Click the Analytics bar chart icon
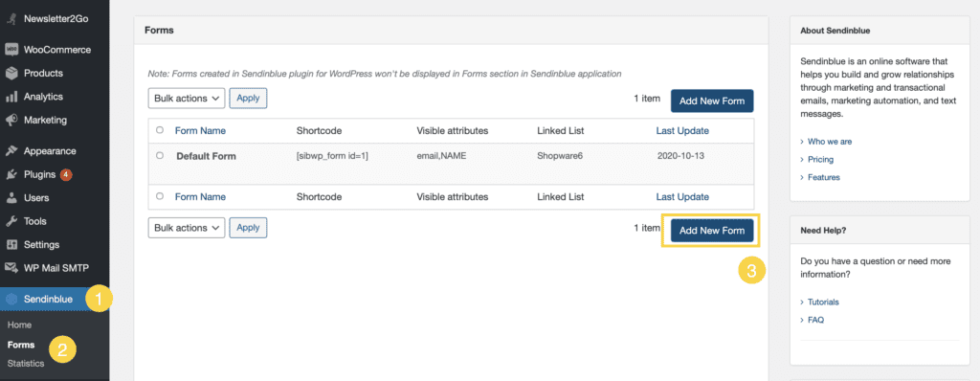This screenshot has width=980, height=381. coord(11,97)
